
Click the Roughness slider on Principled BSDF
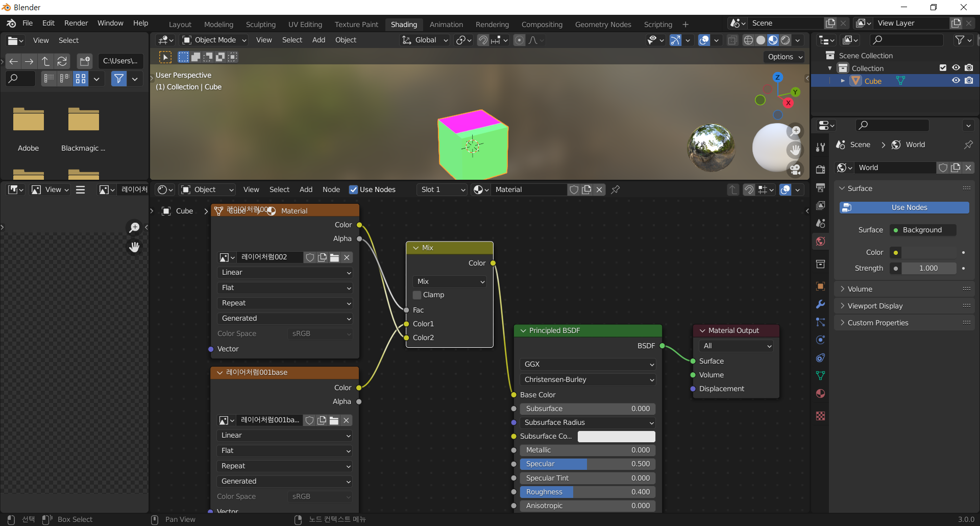point(587,492)
